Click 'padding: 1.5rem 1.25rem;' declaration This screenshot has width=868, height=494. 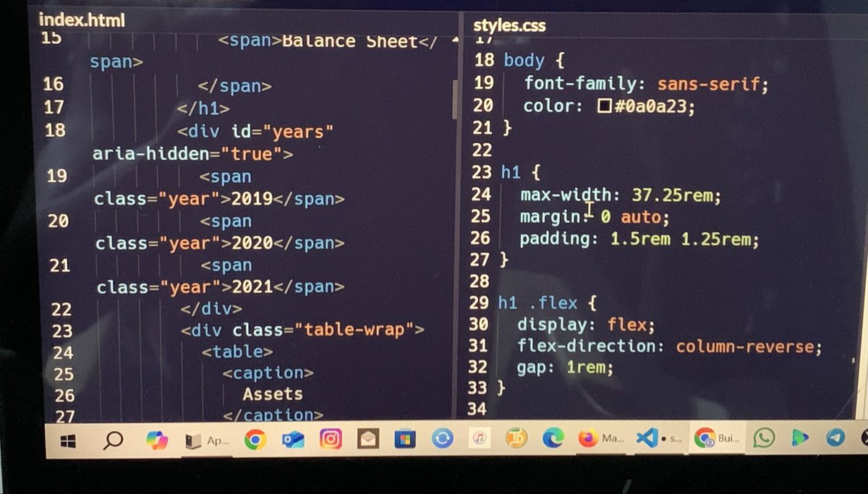click(x=639, y=239)
